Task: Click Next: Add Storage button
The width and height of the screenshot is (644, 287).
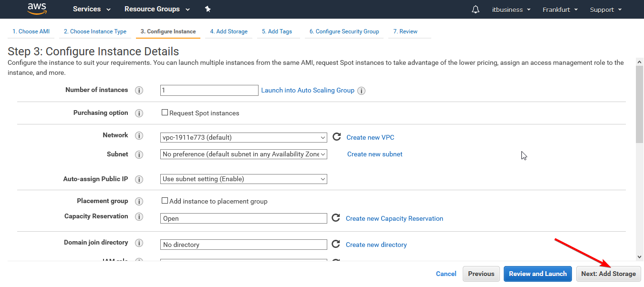Action: 608,274
